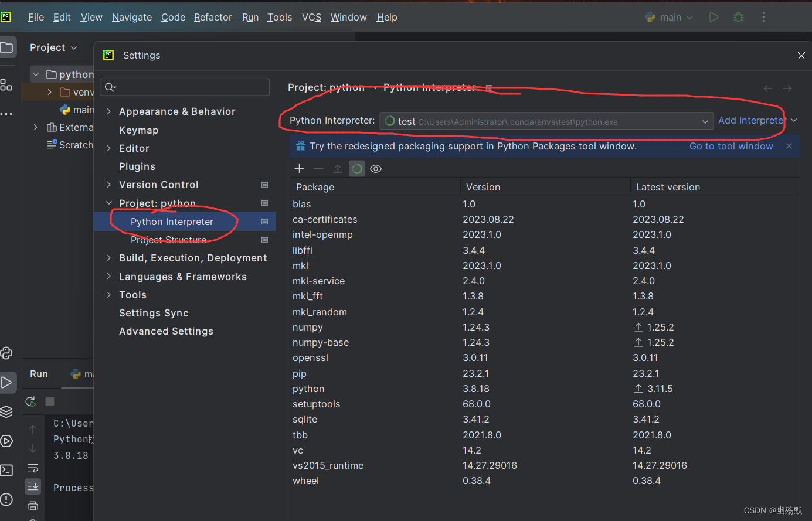
Task: Select the Run tab in bottom panel
Action: (39, 374)
